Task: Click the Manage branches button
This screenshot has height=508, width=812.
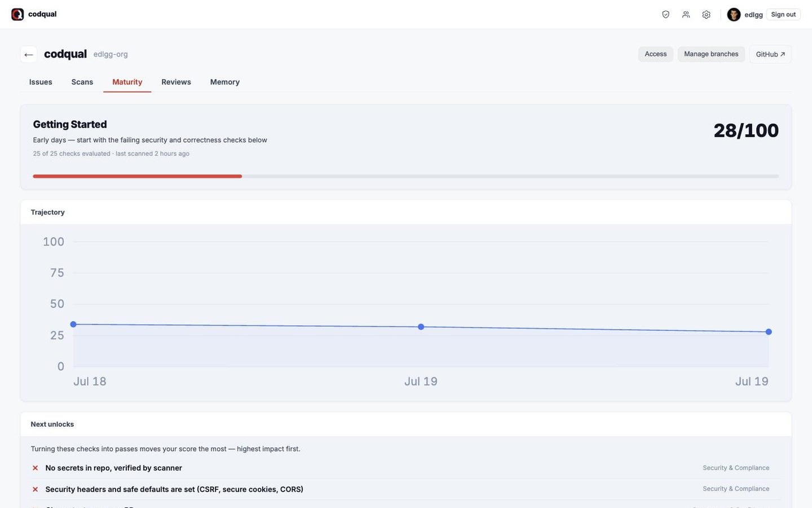Action: (711, 54)
